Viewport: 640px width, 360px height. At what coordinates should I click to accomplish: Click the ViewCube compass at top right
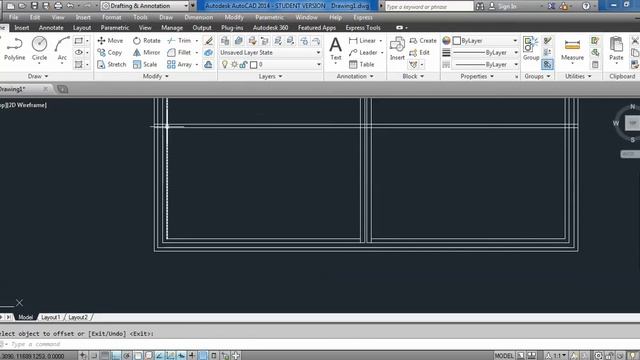pos(630,123)
